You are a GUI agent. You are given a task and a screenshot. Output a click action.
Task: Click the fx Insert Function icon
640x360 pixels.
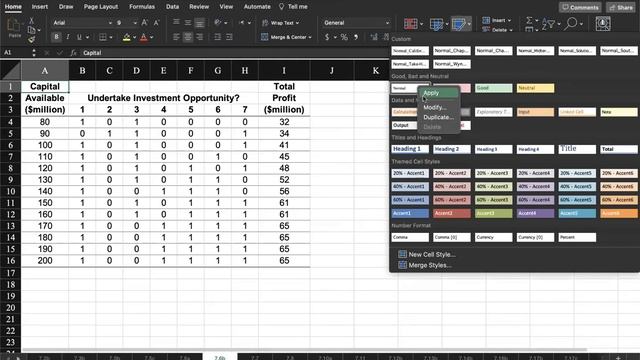pyautogui.click(x=73, y=53)
